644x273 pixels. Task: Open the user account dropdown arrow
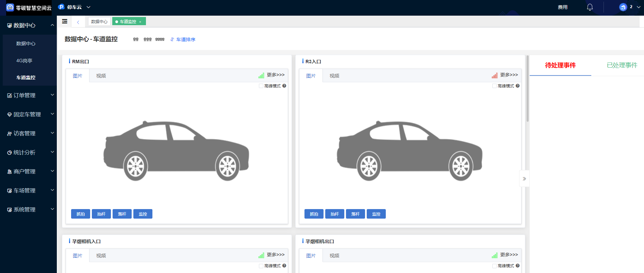pyautogui.click(x=638, y=7)
